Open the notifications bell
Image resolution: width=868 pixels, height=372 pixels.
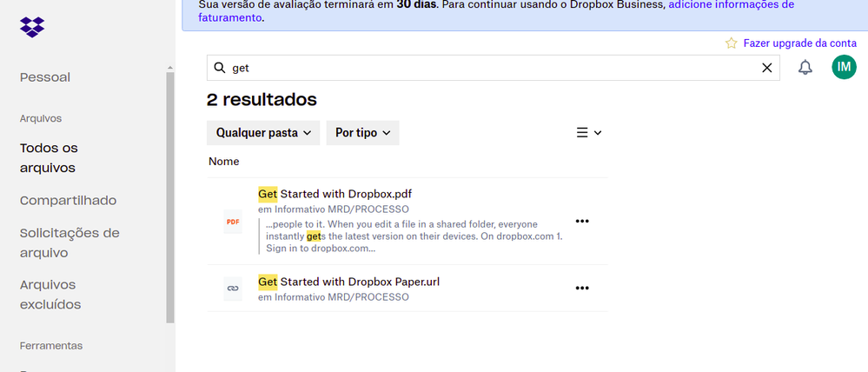(805, 68)
